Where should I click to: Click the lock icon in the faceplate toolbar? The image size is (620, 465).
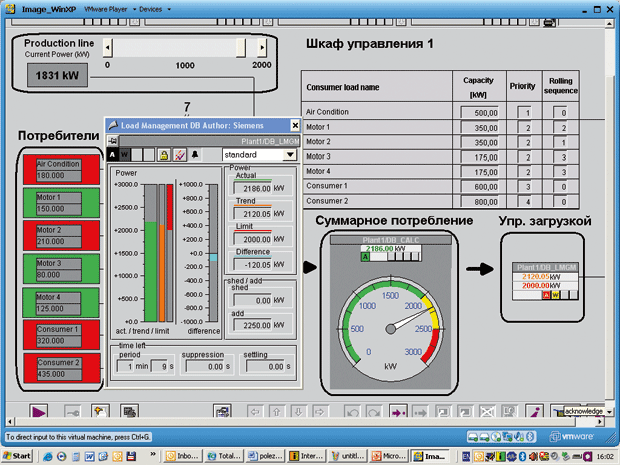[164, 155]
